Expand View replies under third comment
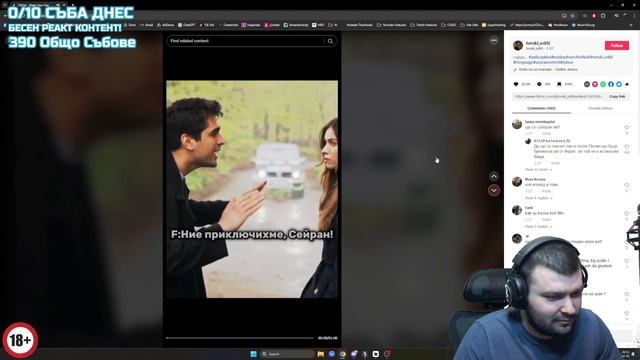Viewport: 640px width, 360px height. point(538,227)
